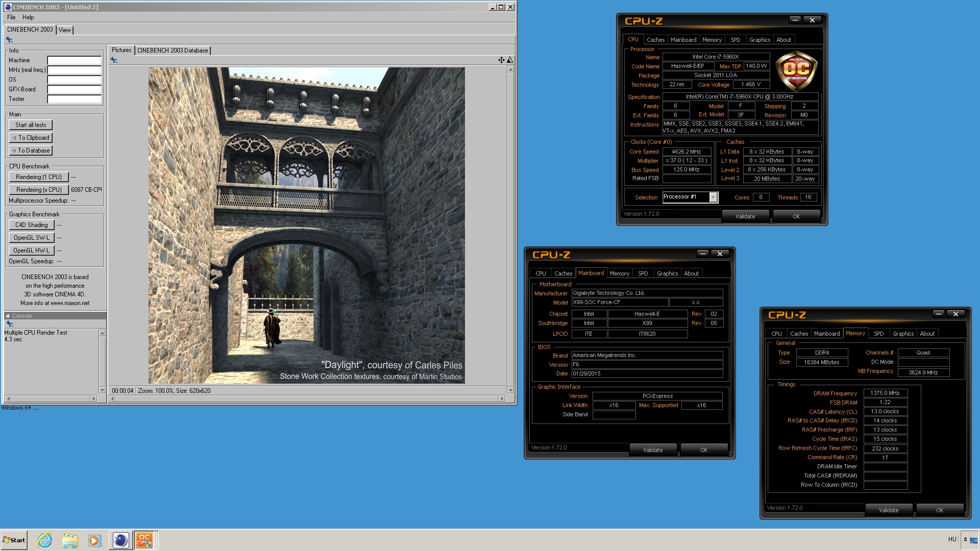Switch to the CINEBENCH taskbar button
Viewport: 980px width, 551px height.
[120, 540]
